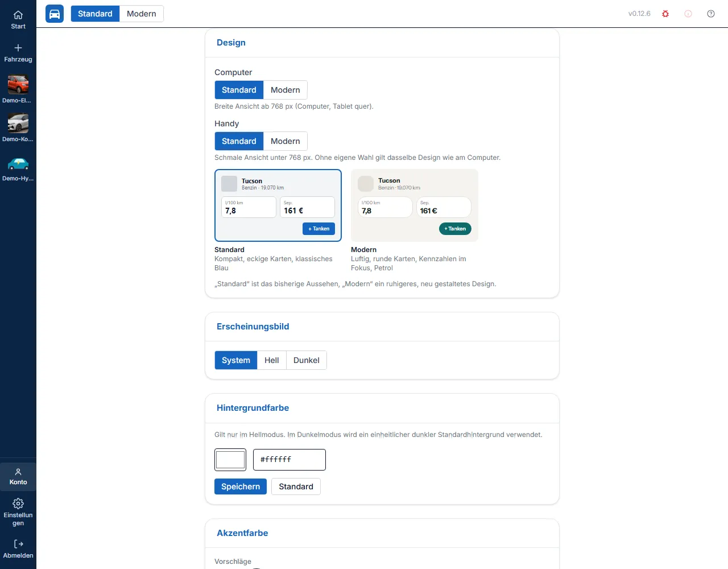
Task: Select Standard under Handy
Action: 239,141
